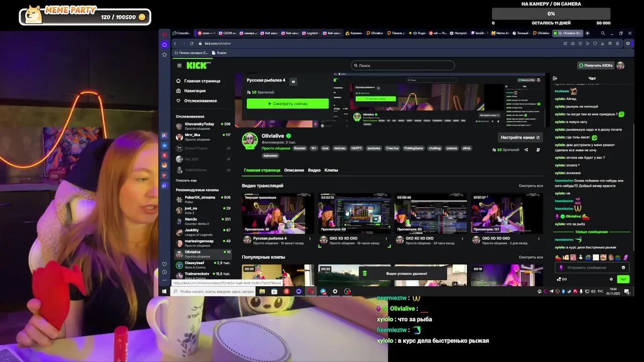The height and width of the screenshot is (362, 644).
Task: Open the Opera menu logo in sidebar
Action: click(x=164, y=35)
